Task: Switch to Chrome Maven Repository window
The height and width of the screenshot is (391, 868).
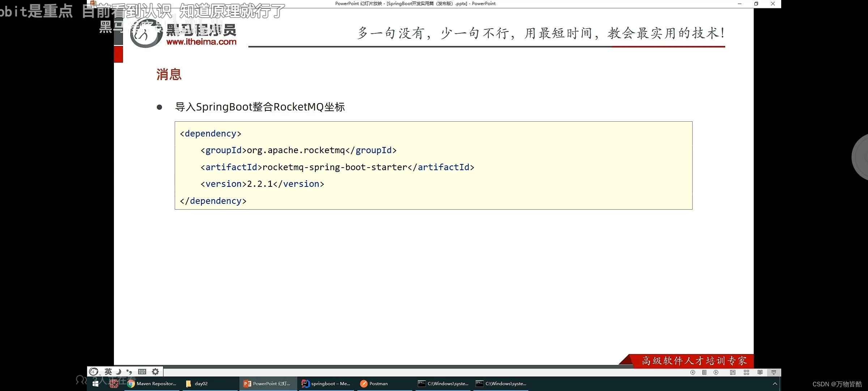Action: pos(152,384)
